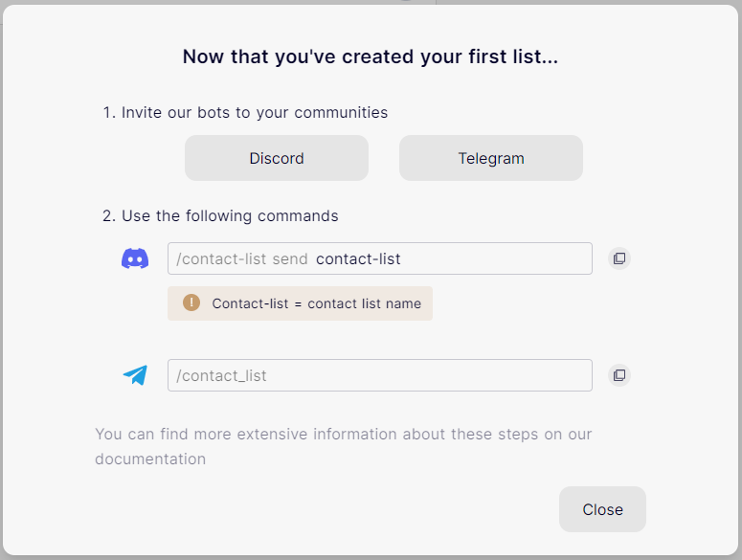Click the 'contact-list' name in Discord command

pos(358,259)
